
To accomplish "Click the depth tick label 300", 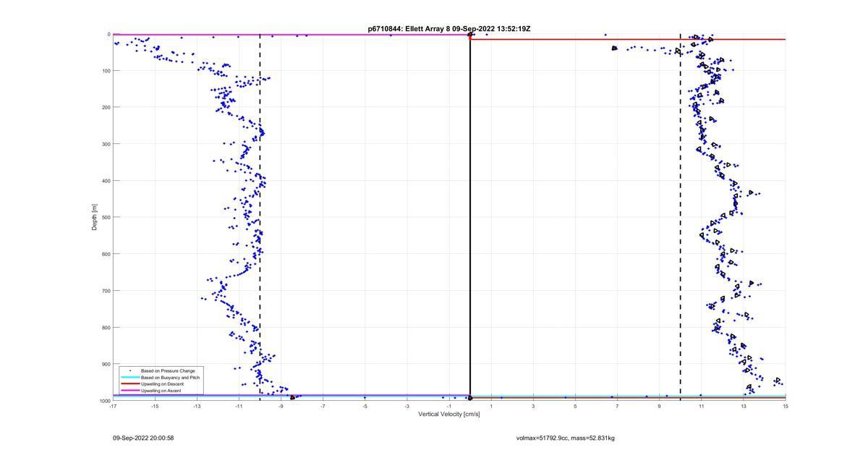I will coord(106,144).
